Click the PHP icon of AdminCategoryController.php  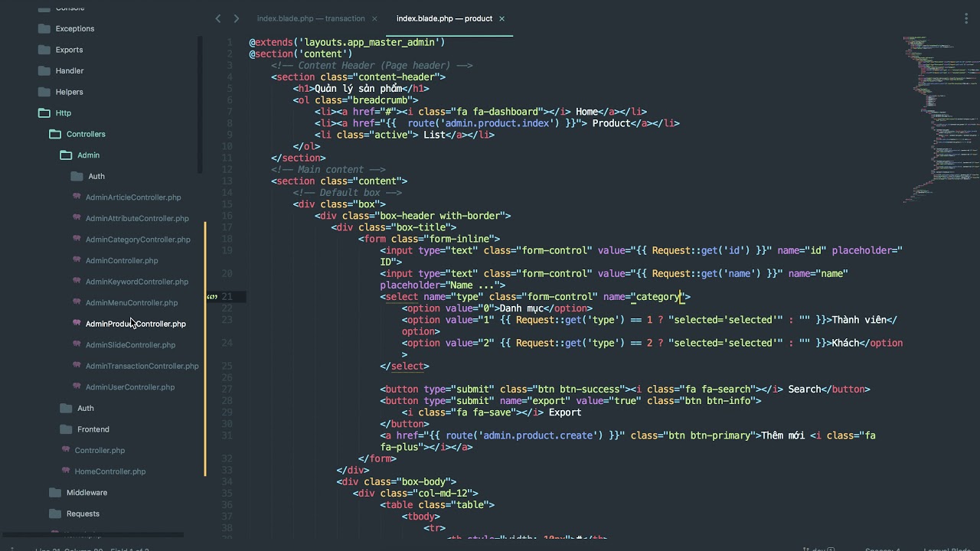coord(77,239)
